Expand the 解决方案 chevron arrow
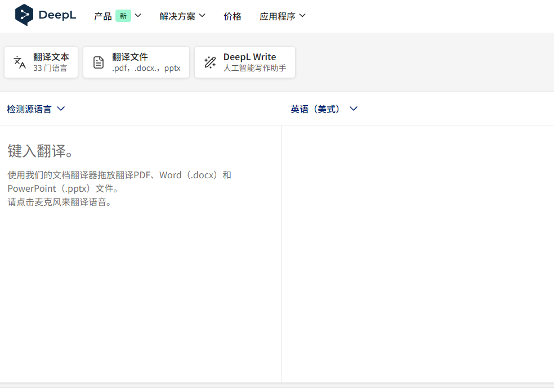The height and width of the screenshot is (392, 554). pyautogui.click(x=202, y=16)
